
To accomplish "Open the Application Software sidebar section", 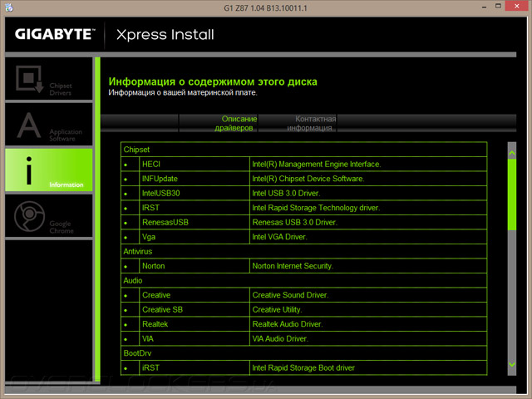I will (x=49, y=124).
